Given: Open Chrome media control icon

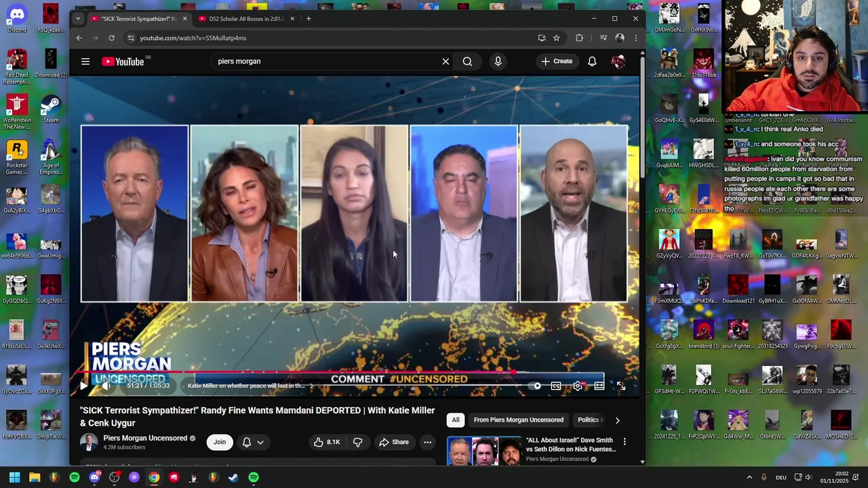Looking at the screenshot, I should click(603, 38).
